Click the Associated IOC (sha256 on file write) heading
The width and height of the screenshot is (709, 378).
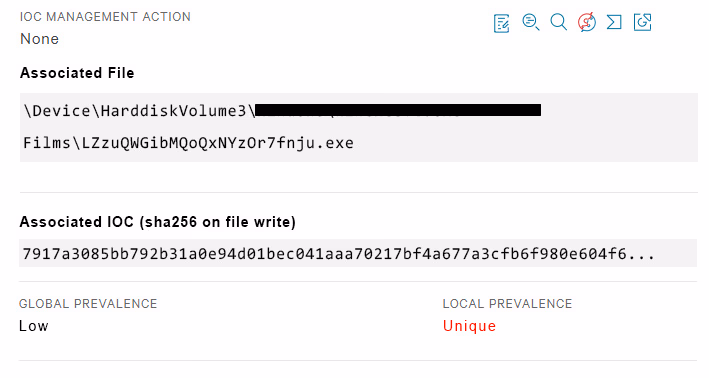click(x=157, y=222)
